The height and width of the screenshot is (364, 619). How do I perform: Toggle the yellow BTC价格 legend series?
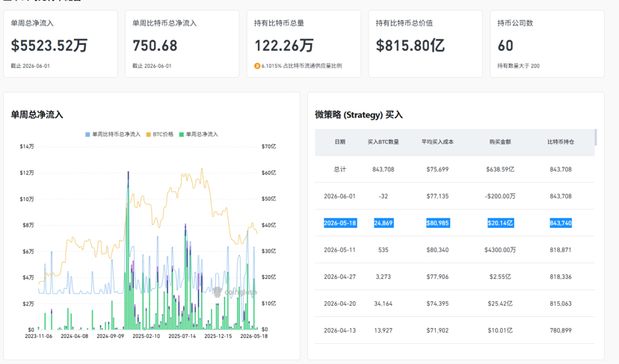[x=160, y=135]
